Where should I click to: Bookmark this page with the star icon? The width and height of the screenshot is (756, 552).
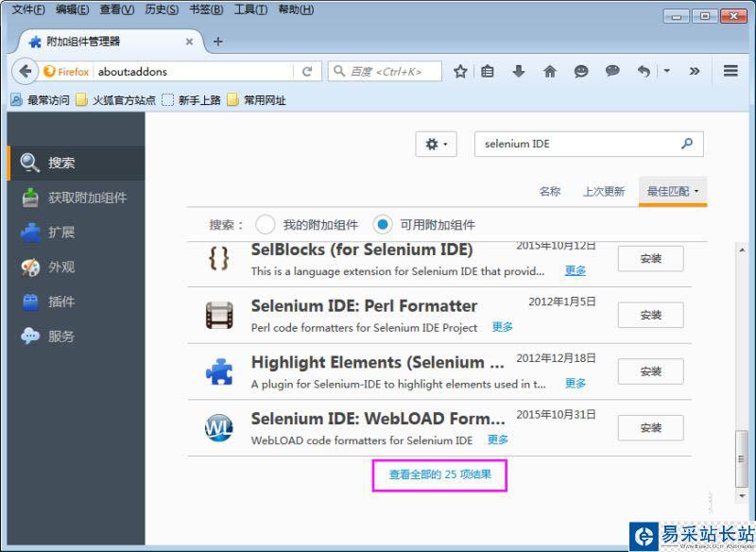pyautogui.click(x=460, y=71)
